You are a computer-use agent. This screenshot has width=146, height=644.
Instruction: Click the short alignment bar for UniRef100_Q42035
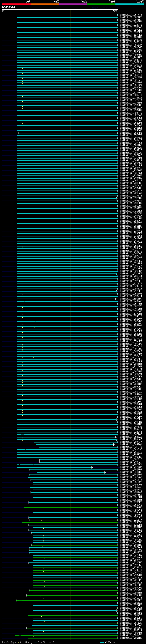(55, 467)
